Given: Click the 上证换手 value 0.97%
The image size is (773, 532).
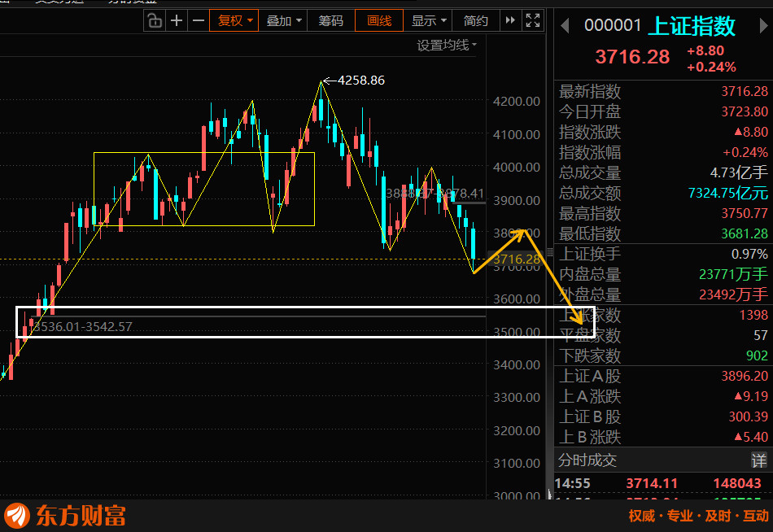Looking at the screenshot, I should [749, 254].
